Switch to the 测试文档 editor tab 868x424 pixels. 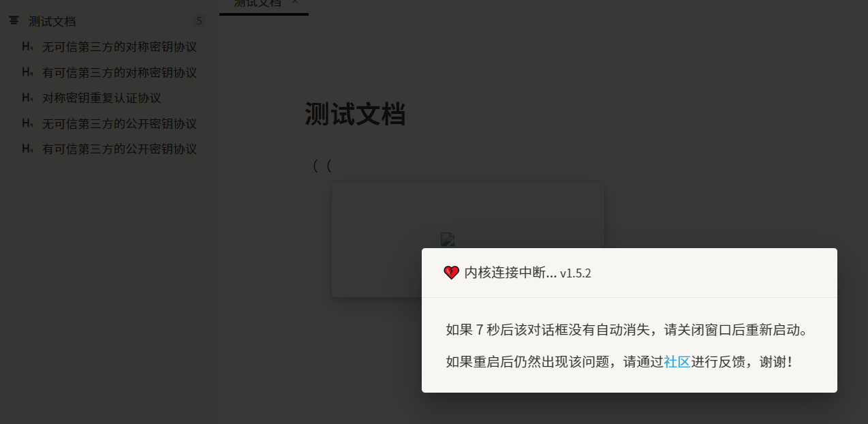[257, 3]
